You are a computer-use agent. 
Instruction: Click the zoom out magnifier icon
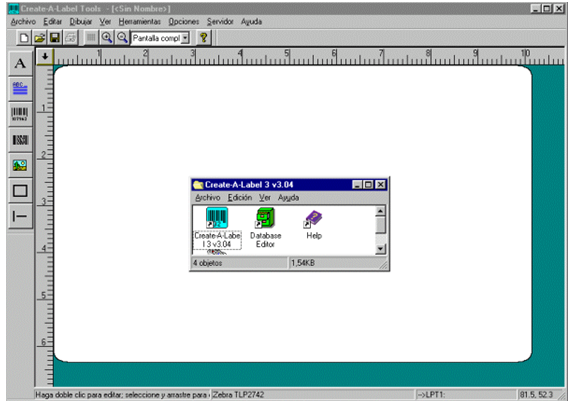(122, 38)
